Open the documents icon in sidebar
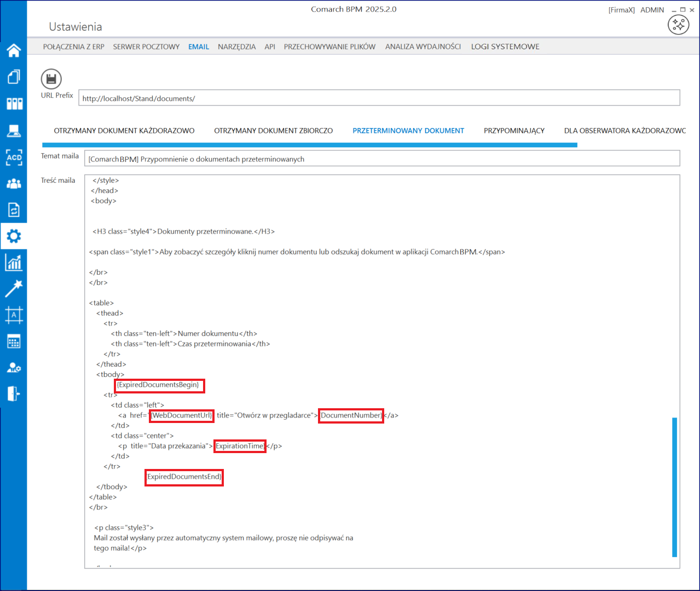Screen dimensions: 700x591 14,77
